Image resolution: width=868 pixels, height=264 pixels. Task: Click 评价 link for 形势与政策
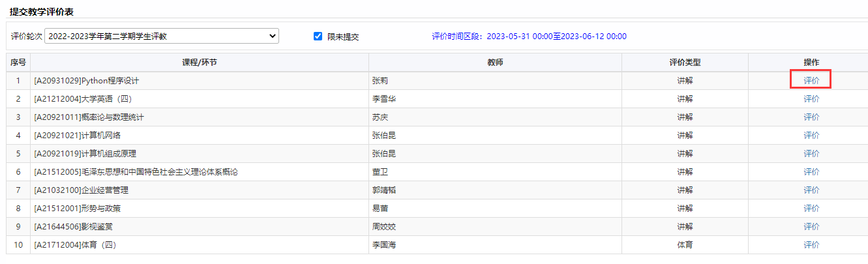[811, 209]
